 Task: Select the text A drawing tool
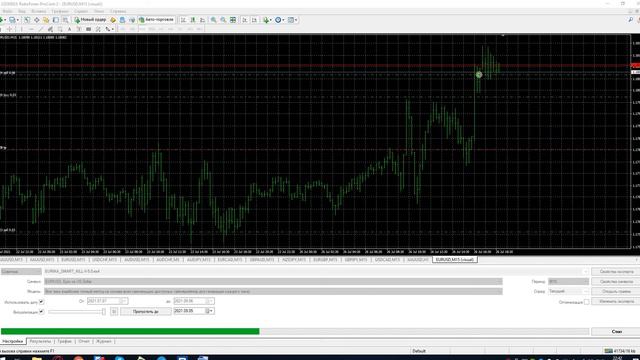pyautogui.click(x=69, y=29)
